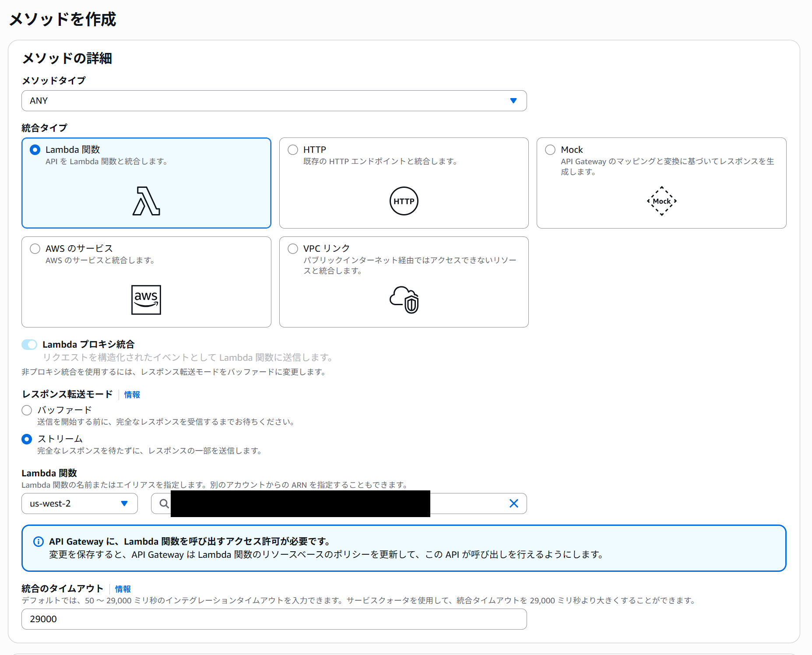Select the ストリーム response mode radio
This screenshot has height=655, width=812.
[27, 439]
